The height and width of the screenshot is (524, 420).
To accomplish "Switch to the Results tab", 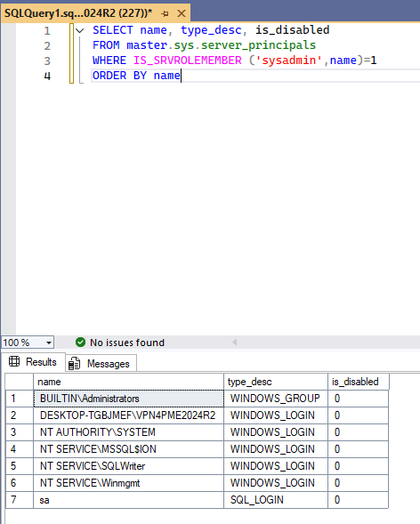I will [33, 362].
